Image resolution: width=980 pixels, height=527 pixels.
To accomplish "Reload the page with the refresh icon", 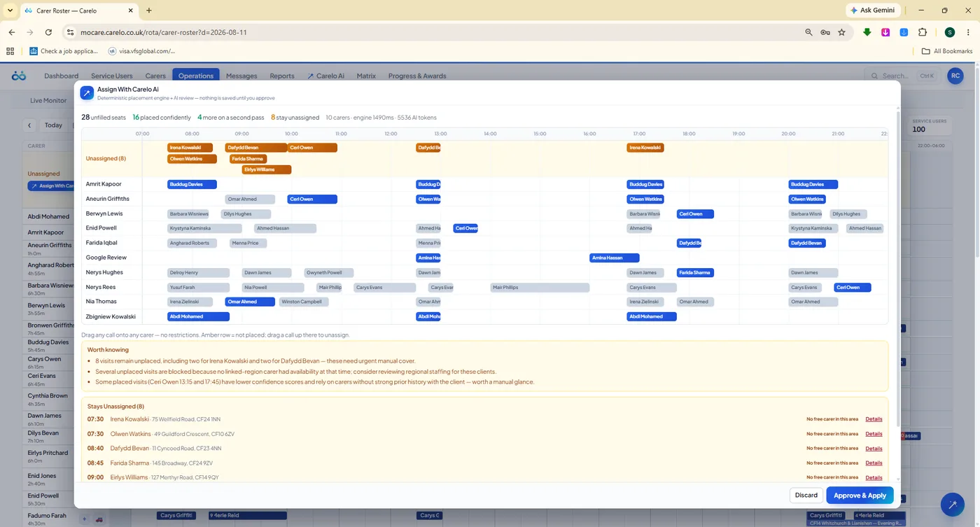I will (48, 32).
